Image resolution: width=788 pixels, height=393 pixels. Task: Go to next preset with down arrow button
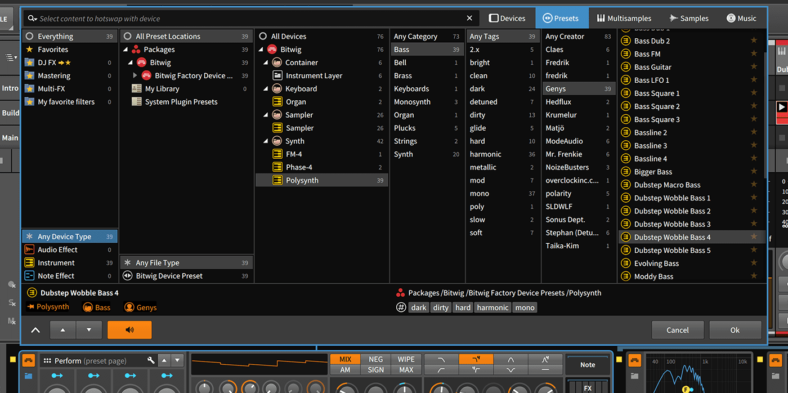coord(89,330)
